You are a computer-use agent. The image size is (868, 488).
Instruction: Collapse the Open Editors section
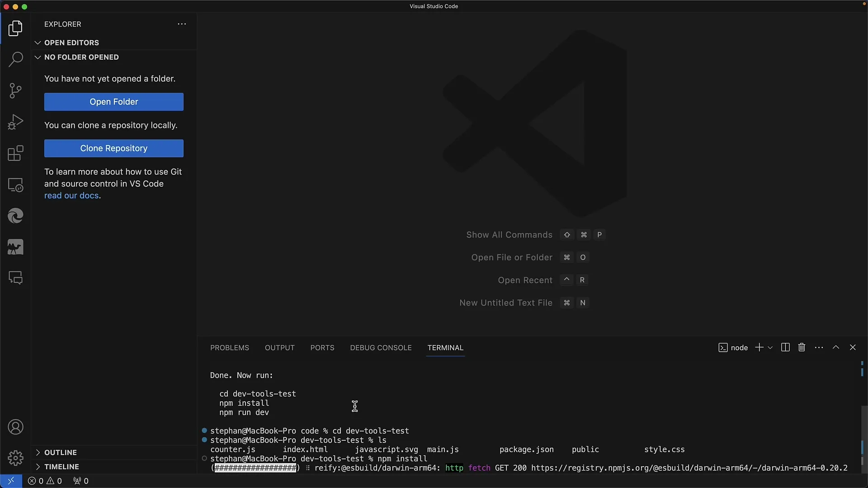click(x=114, y=42)
